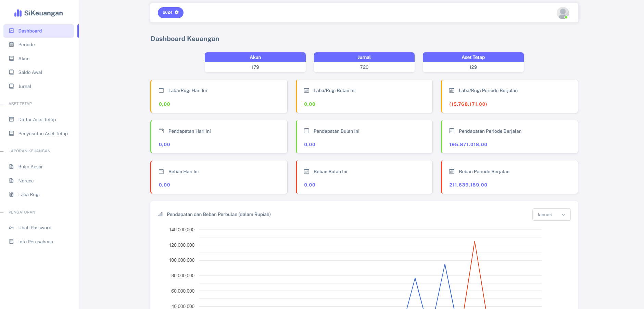Click the archive icon beside Daftar Aset Tetap
Screen dimensions: 644x309
tap(11, 119)
